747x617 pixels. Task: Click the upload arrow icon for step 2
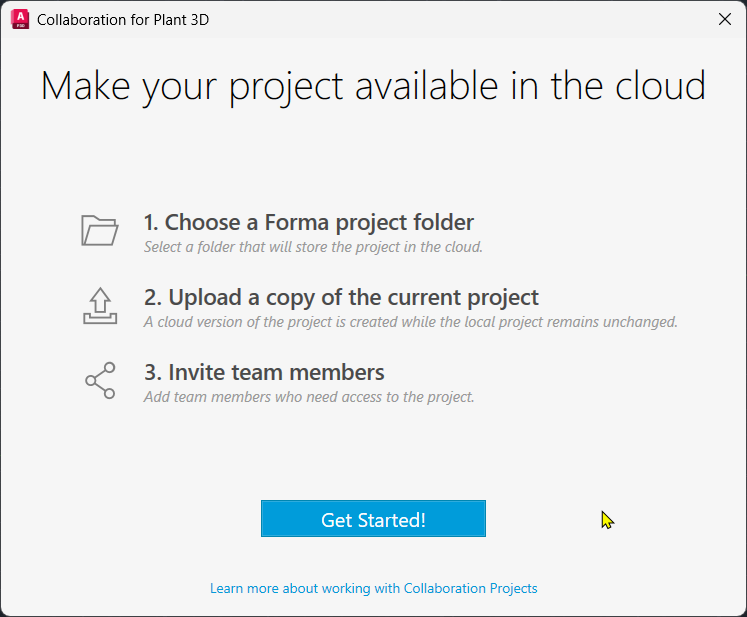coord(100,306)
